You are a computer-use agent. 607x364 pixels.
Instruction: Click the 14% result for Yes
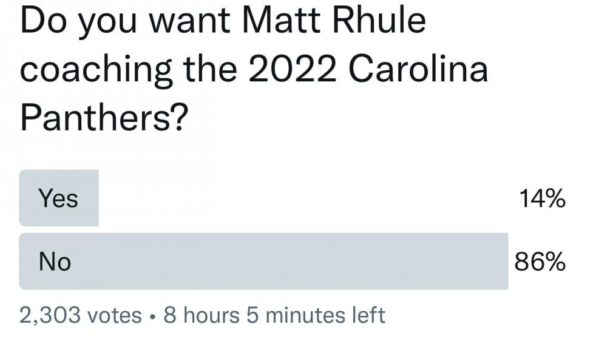[542, 198]
